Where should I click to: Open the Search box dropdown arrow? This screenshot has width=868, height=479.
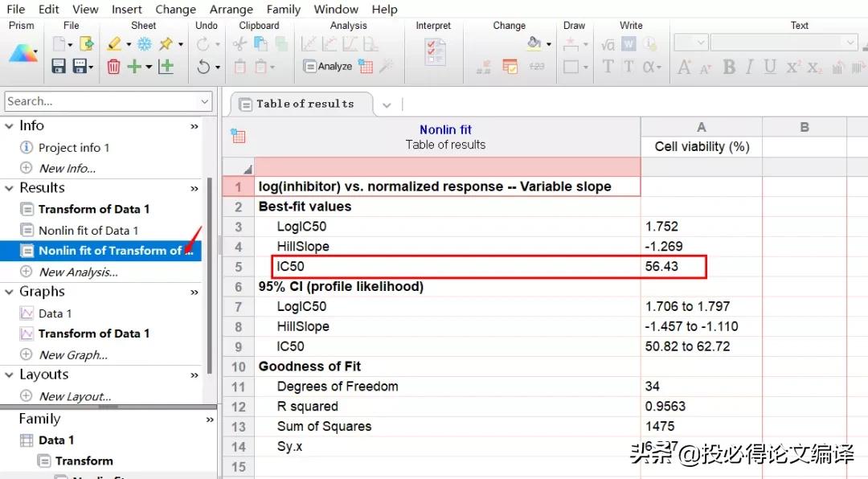tap(204, 101)
